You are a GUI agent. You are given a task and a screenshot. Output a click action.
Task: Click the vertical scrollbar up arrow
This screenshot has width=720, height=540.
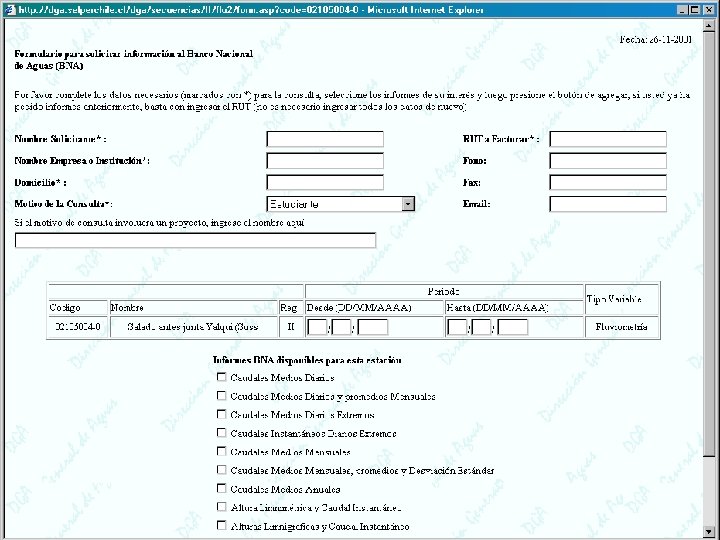coord(709,26)
